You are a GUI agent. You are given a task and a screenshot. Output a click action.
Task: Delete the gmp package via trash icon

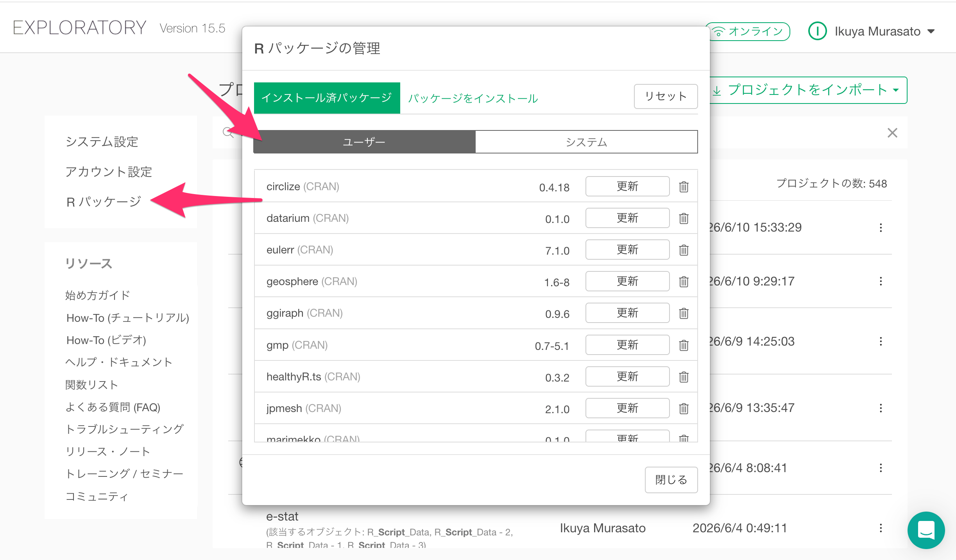(684, 345)
